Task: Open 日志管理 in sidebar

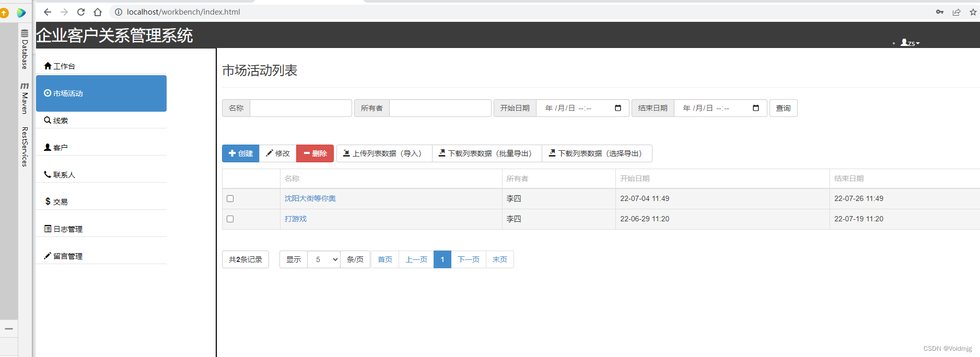Action: pos(63,229)
